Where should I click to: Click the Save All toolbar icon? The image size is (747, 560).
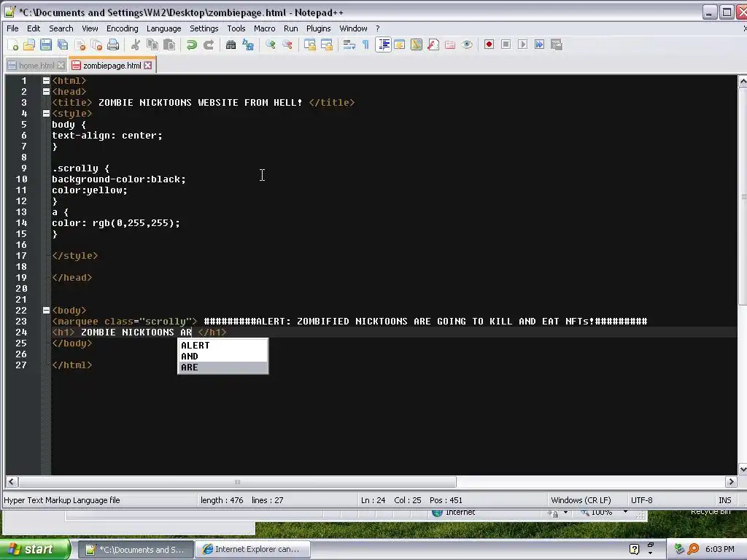[x=63, y=44]
